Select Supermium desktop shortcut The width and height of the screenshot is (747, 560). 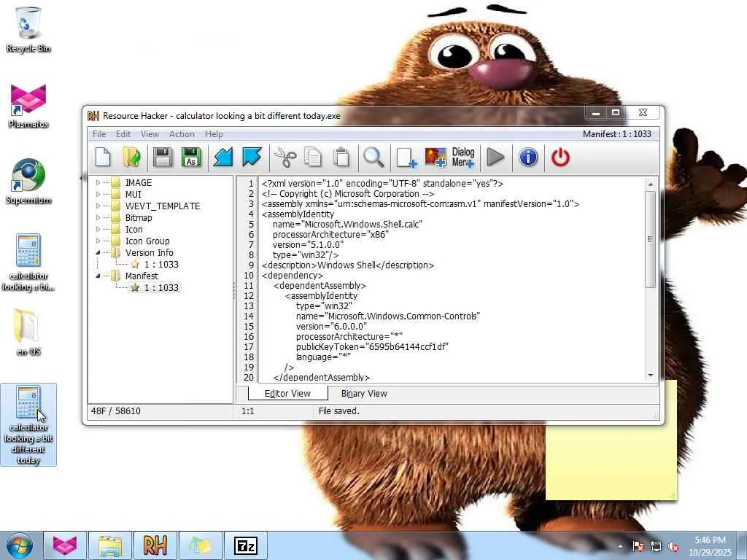coord(28,182)
